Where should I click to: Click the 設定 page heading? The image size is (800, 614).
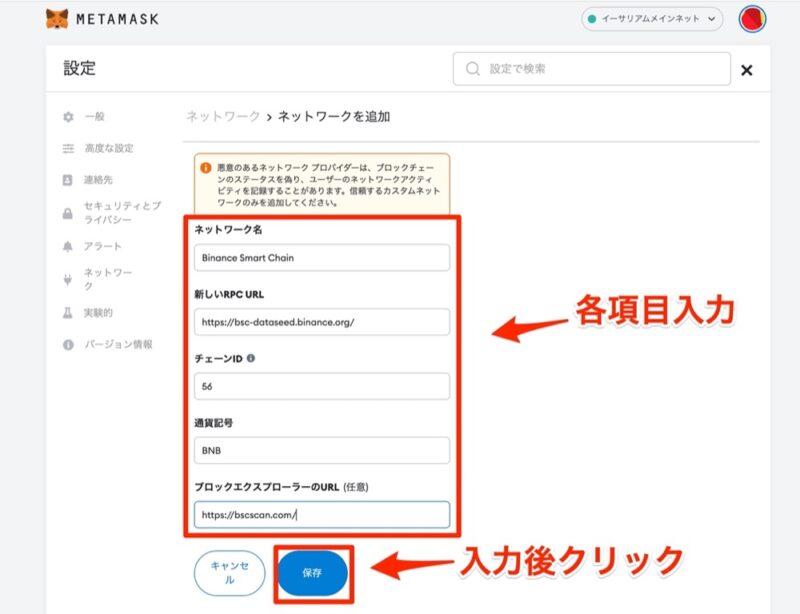tap(80, 68)
